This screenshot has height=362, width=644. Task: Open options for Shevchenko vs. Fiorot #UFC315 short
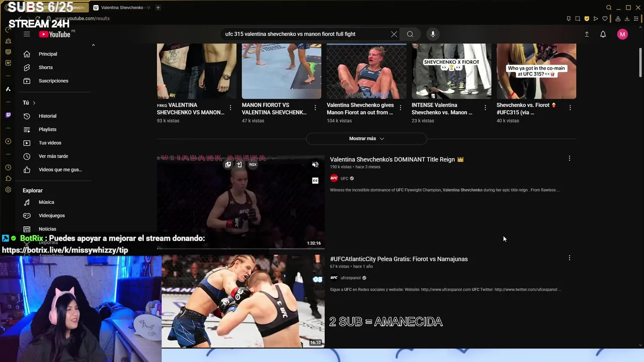(x=570, y=108)
